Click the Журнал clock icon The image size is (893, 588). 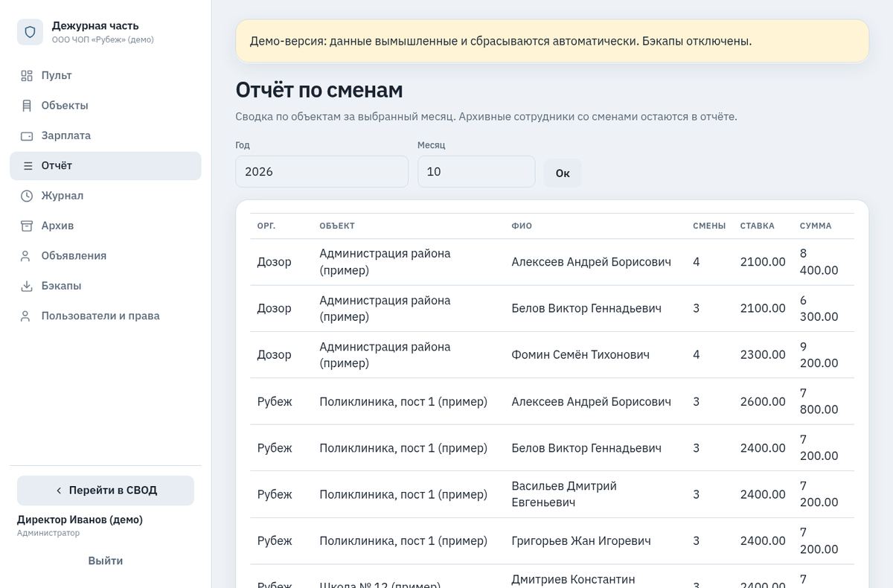pos(27,196)
